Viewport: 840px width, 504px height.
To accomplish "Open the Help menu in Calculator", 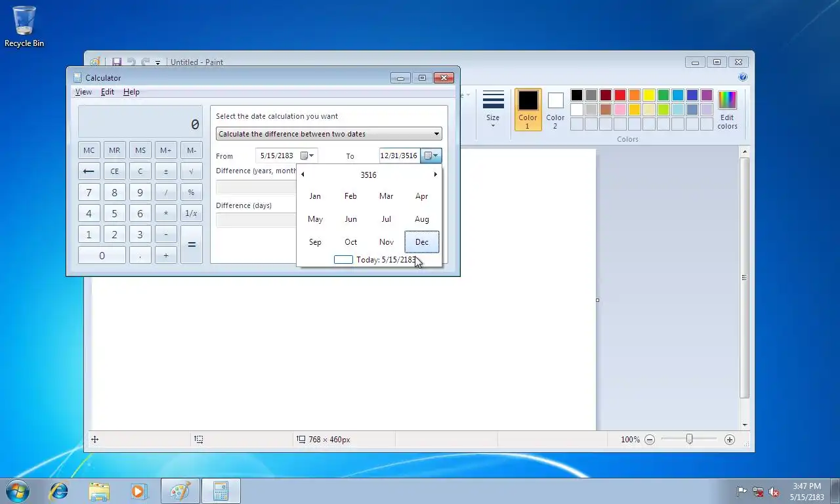I will pyautogui.click(x=131, y=92).
